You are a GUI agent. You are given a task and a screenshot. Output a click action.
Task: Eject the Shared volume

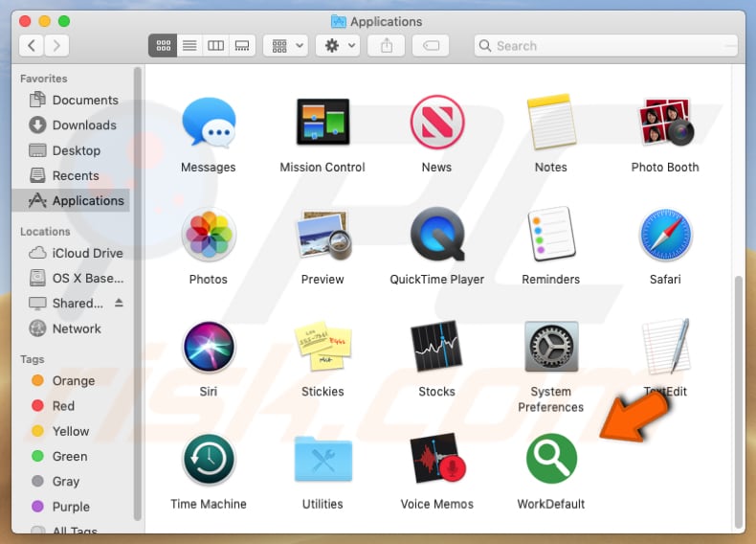119,303
